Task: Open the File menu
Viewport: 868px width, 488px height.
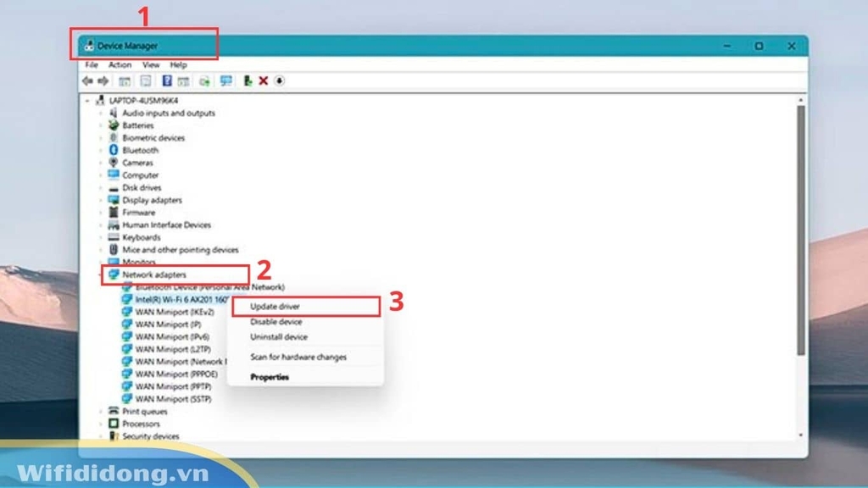Action: coord(92,64)
